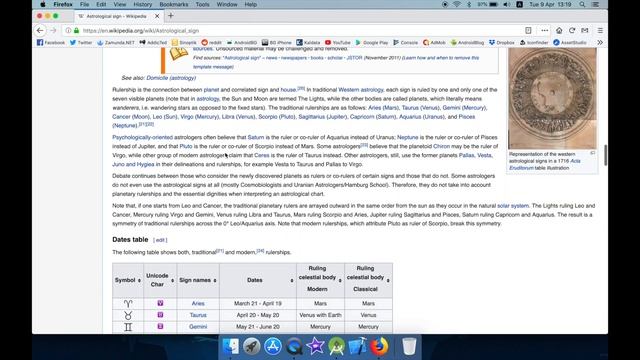Reload the page with the refresh icon
Image resolution: width=640 pixels, height=360 pixels.
click(572, 31)
